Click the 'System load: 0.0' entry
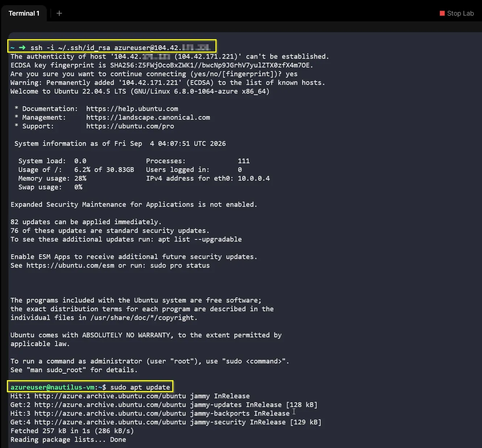The image size is (482, 448). [52, 161]
